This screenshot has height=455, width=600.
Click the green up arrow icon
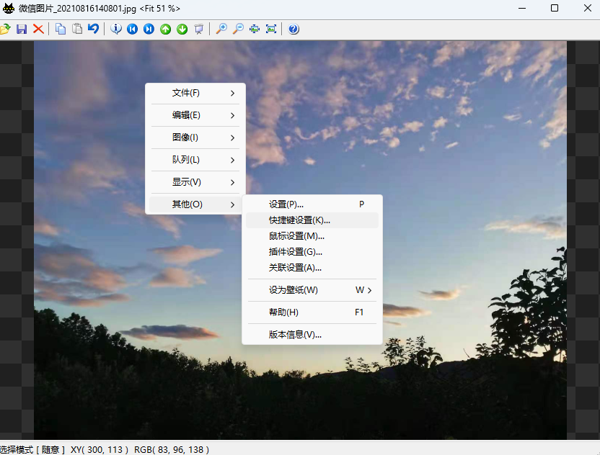click(x=166, y=29)
